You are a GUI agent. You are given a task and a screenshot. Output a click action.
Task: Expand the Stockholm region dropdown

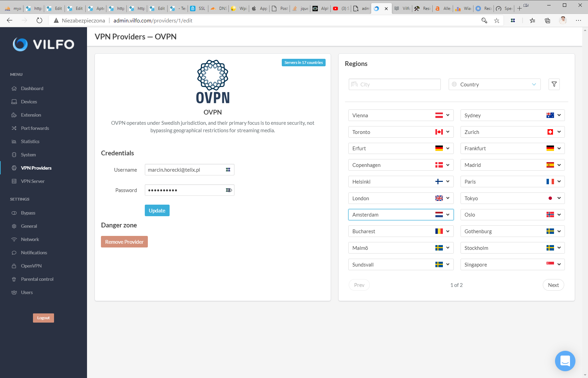559,248
